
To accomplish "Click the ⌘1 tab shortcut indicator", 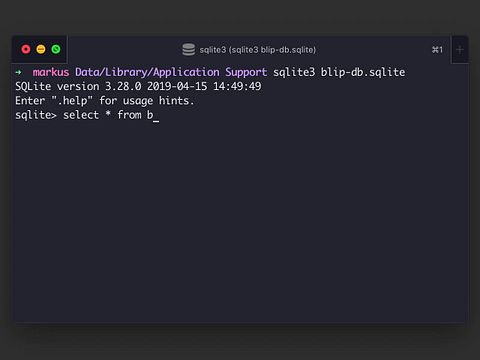I will pyautogui.click(x=437, y=50).
